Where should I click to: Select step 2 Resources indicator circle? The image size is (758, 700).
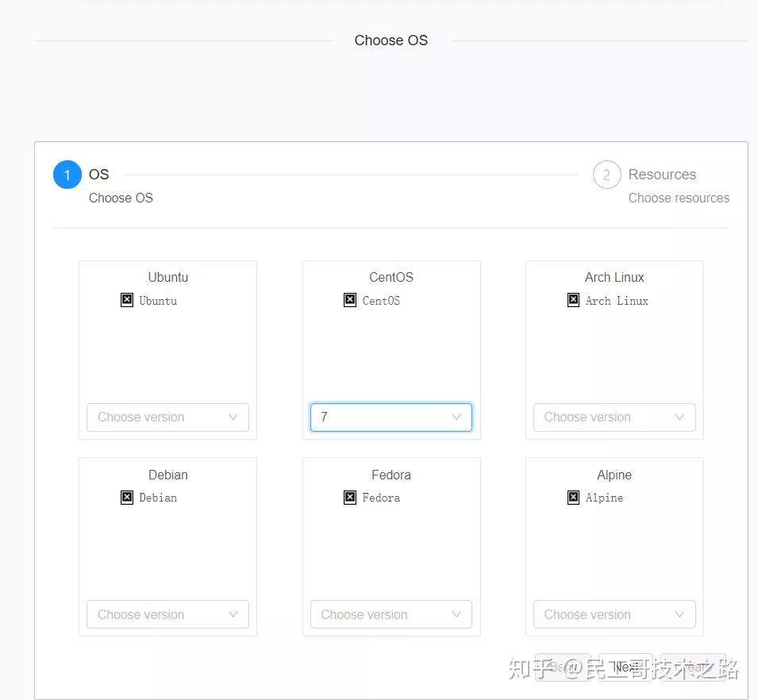click(606, 175)
